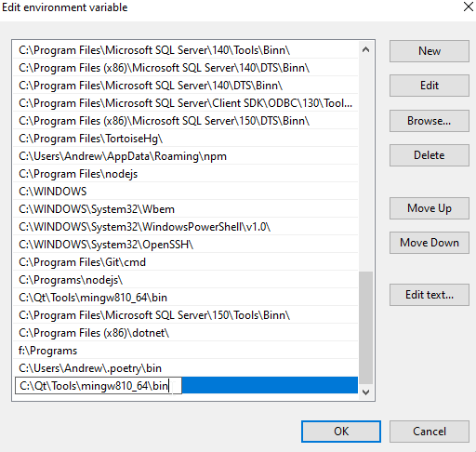Close the Edit environment variable dialog
The height and width of the screenshot is (452, 476).
point(469,7)
